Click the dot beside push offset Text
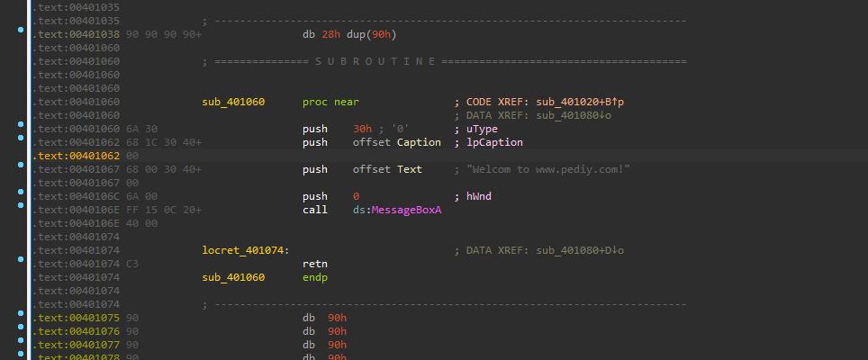 [21, 169]
